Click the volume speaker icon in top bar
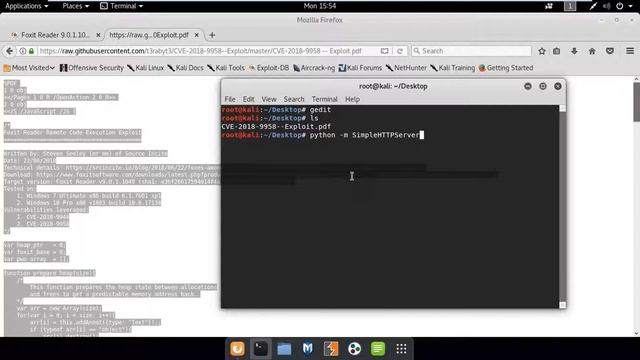 (607, 6)
